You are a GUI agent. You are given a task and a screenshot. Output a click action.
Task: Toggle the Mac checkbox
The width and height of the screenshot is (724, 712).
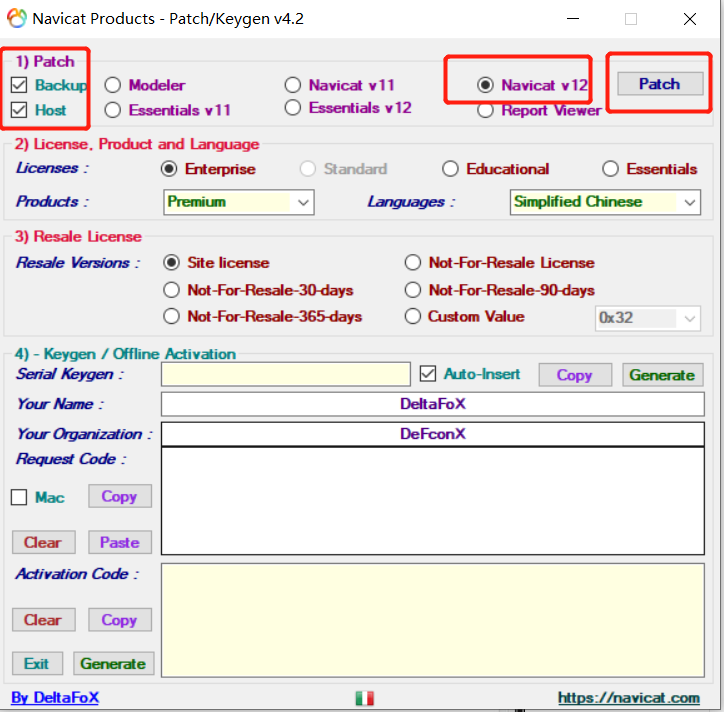pos(19,497)
